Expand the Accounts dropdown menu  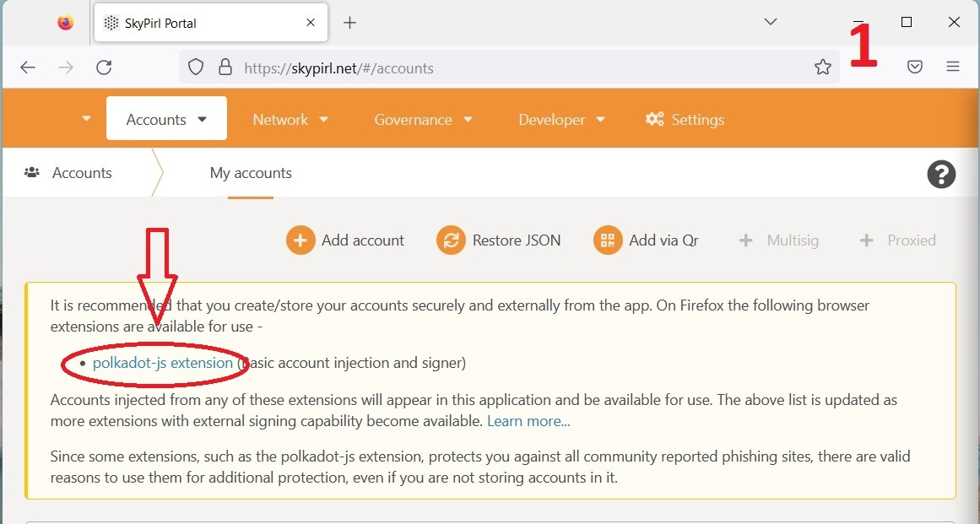click(166, 119)
